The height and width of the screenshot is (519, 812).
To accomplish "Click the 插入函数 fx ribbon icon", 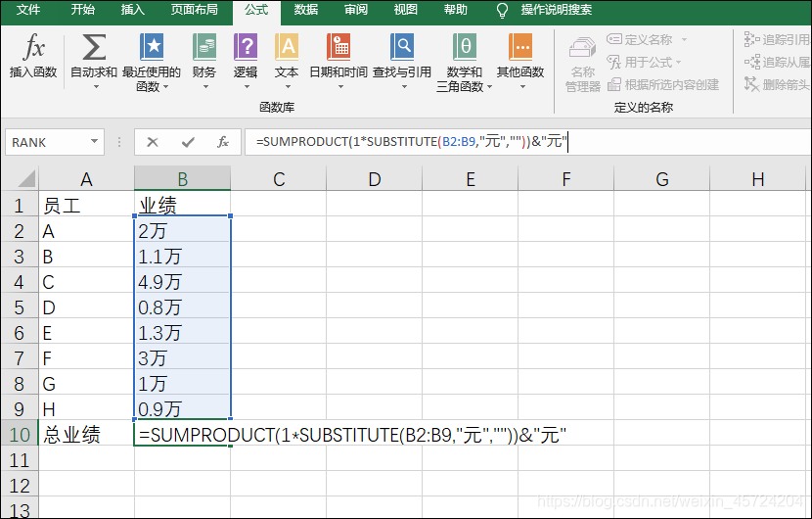I will coord(34,47).
